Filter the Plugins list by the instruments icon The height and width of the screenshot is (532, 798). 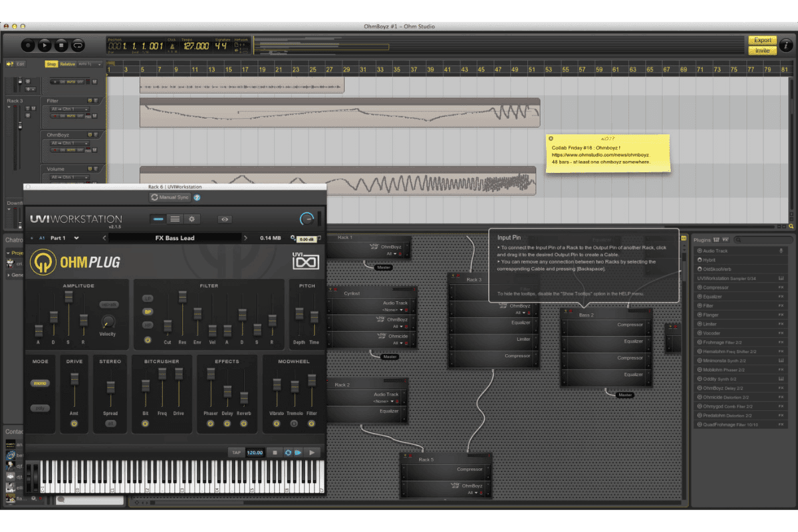(x=716, y=239)
